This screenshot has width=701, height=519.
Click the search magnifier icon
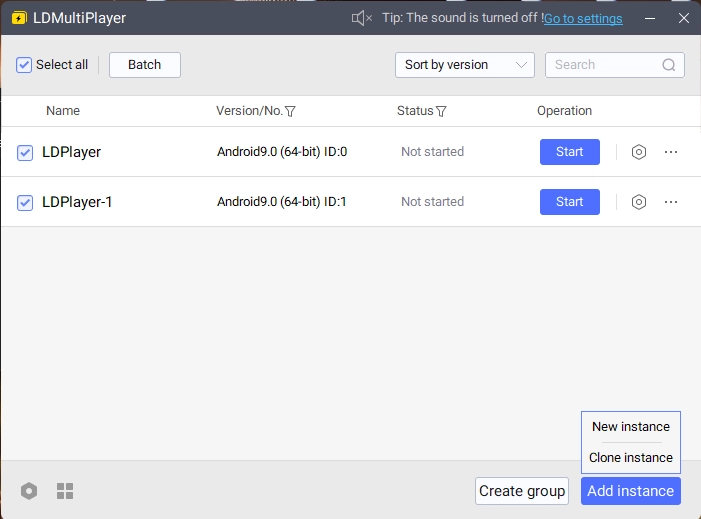tap(668, 65)
